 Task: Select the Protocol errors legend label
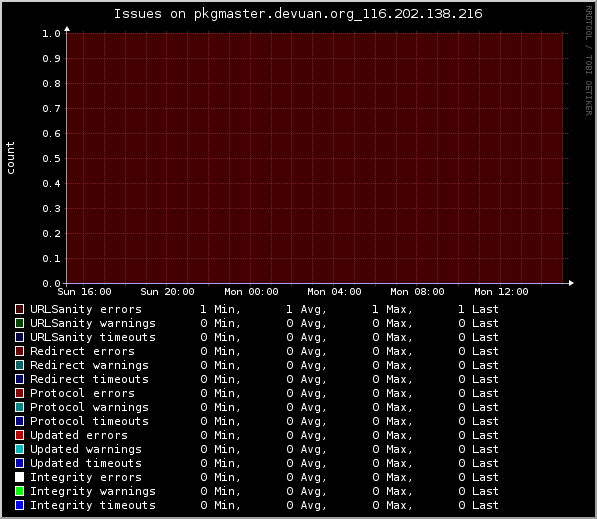82,393
